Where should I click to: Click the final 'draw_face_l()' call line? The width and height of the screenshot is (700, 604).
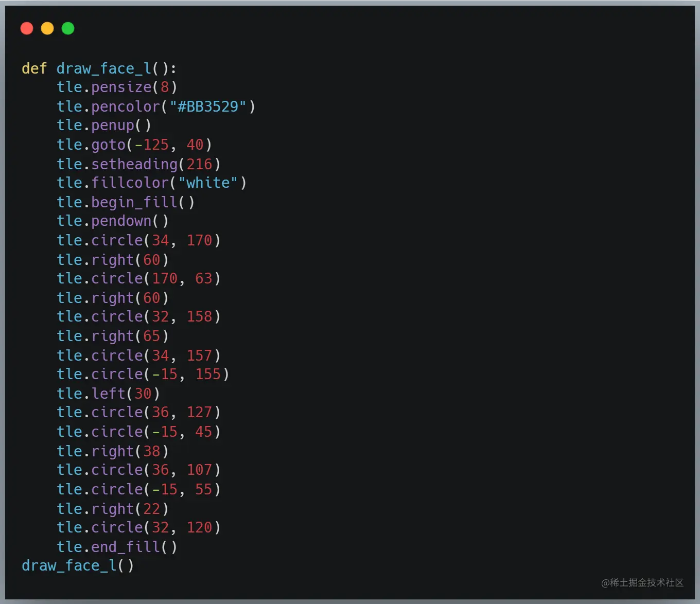click(x=78, y=566)
